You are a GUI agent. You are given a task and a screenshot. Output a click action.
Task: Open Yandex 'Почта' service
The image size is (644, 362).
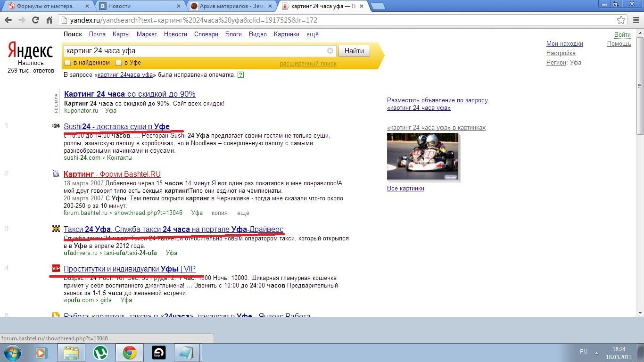pos(98,34)
